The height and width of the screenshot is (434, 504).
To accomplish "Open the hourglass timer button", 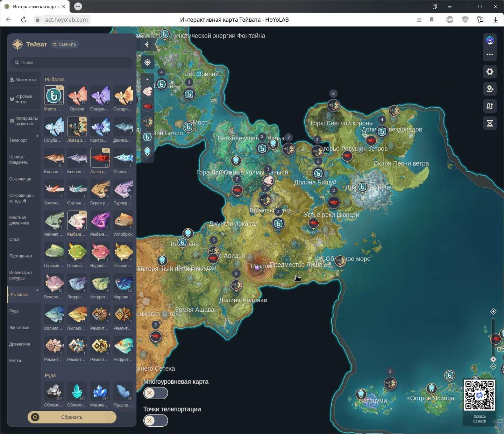I will 490,123.
